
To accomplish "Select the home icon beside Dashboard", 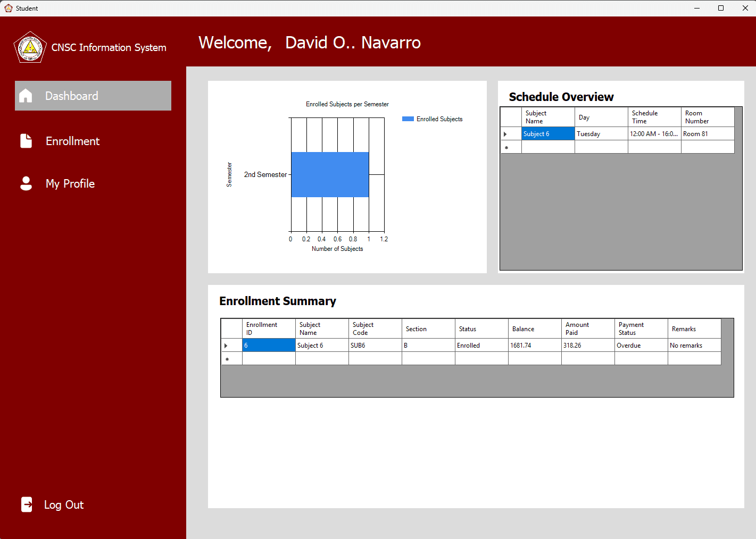I will click(26, 96).
